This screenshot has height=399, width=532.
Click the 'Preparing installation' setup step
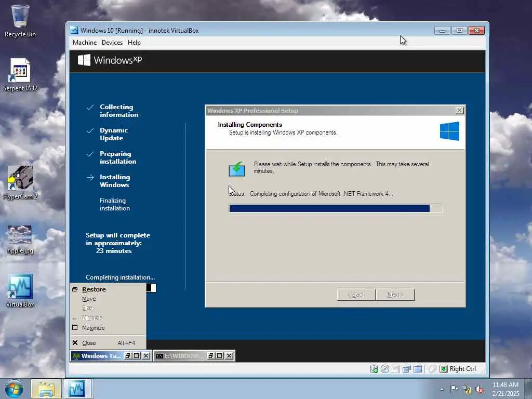118,157
